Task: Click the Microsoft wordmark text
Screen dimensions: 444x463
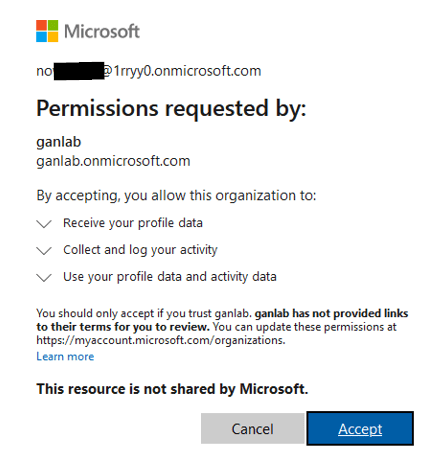Action: pyautogui.click(x=102, y=32)
